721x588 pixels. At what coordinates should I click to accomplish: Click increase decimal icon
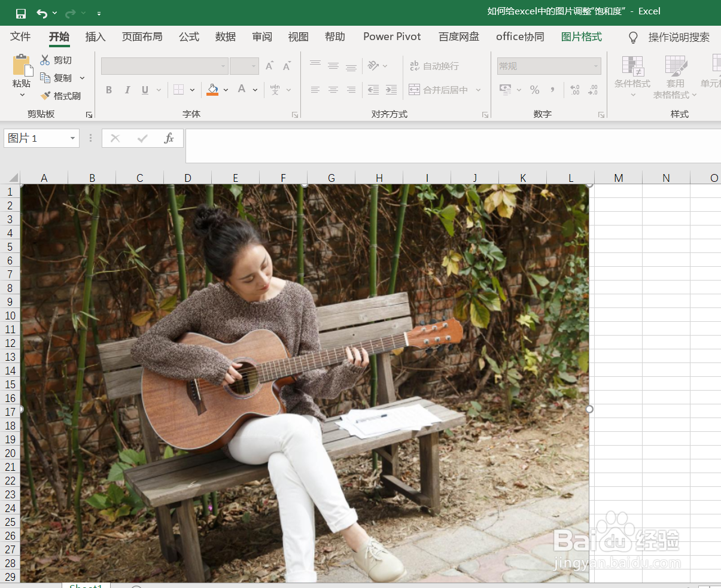pos(575,90)
